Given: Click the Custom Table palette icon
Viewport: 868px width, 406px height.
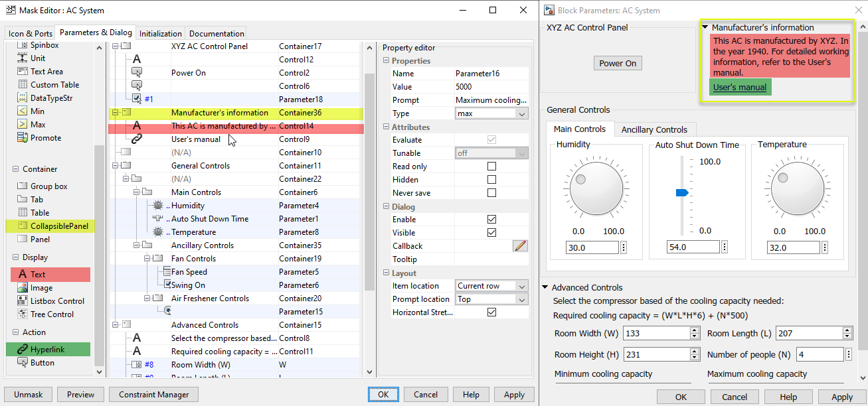Looking at the screenshot, I should (22, 85).
